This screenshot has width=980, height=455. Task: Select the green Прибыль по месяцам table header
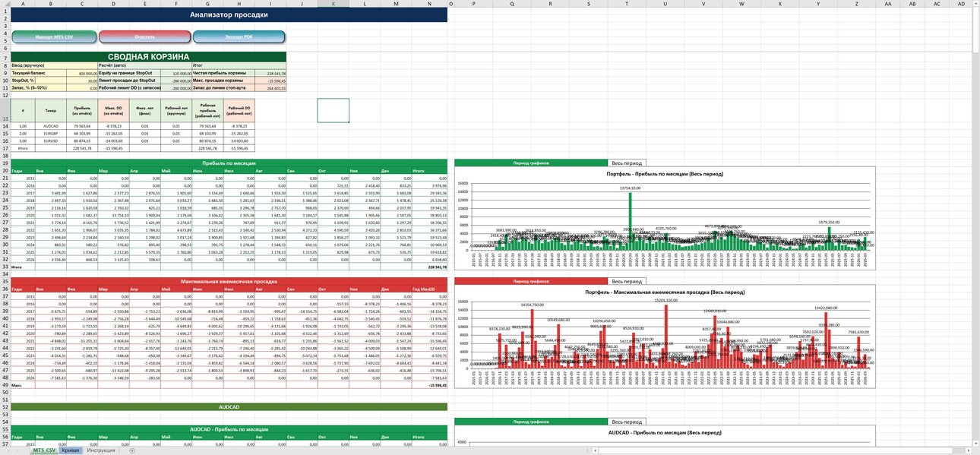pos(229,163)
